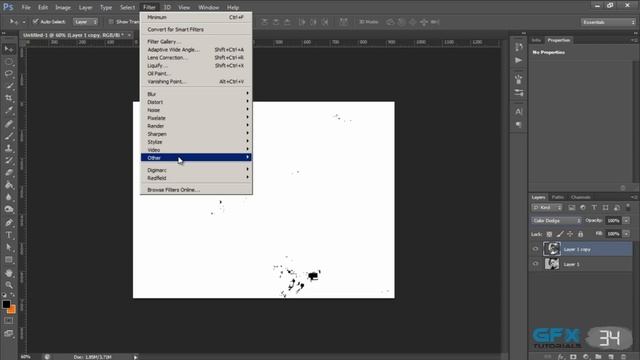Image resolution: width=640 pixels, height=360 pixels.
Task: Select the Paint Bucket tool
Action: pos(9,185)
